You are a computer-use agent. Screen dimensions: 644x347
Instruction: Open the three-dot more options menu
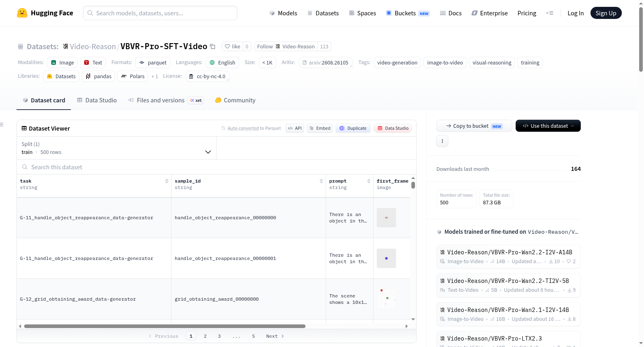click(442, 141)
